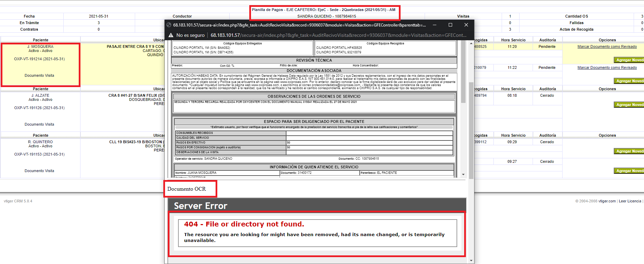Select patient name J. MOSQUERA
The image size is (644, 264).
[41, 46]
